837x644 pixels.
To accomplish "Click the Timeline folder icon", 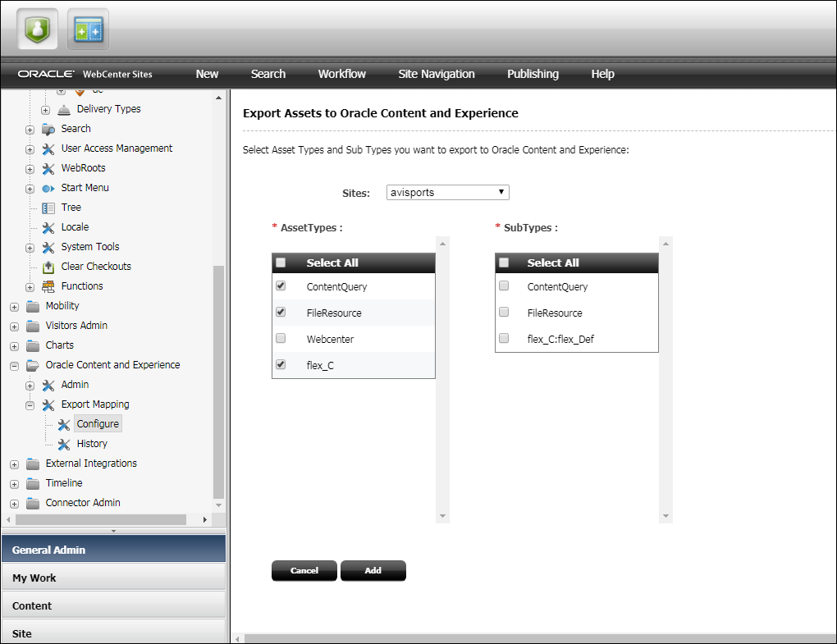I will 33,483.
